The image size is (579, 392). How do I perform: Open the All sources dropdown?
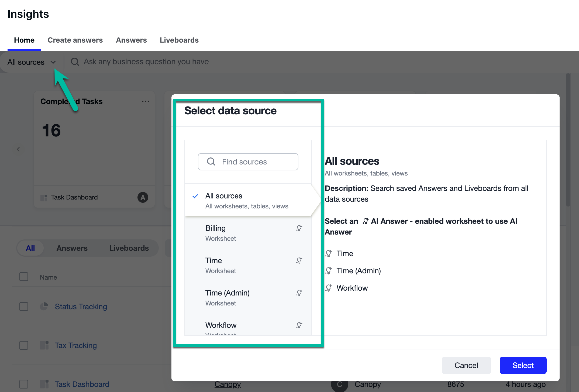tap(32, 62)
